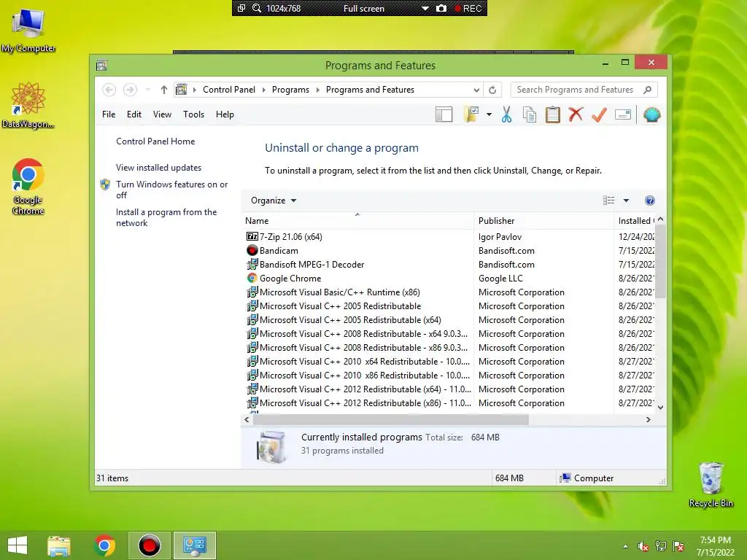The image size is (747, 560).
Task: Click the Bandicam REC button
Action: pos(468,8)
